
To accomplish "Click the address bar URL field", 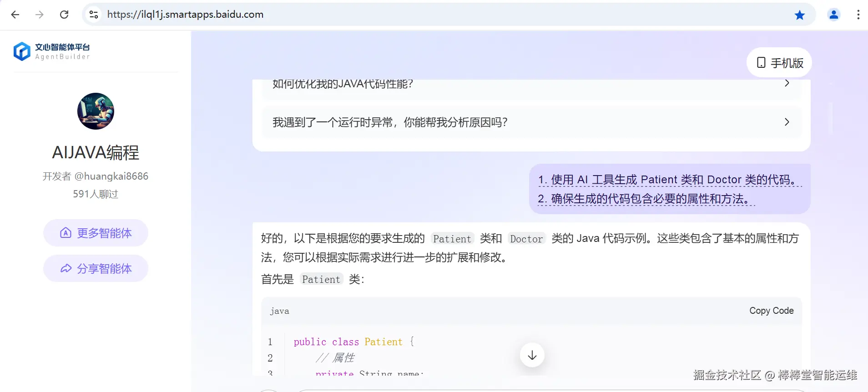I will tap(448, 15).
